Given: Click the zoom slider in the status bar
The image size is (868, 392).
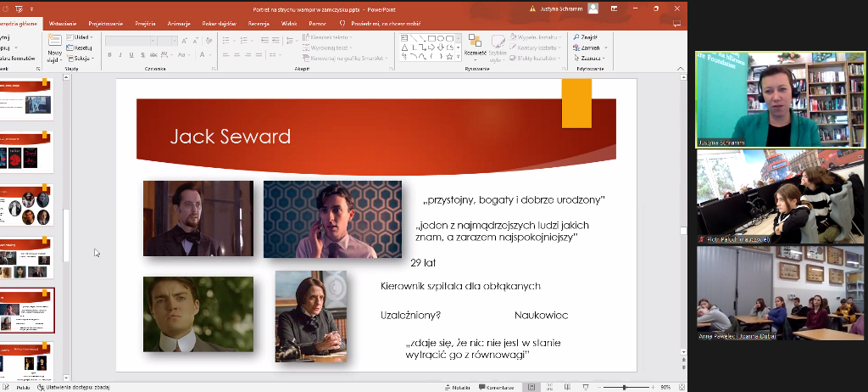Looking at the screenshot, I should (x=625, y=387).
